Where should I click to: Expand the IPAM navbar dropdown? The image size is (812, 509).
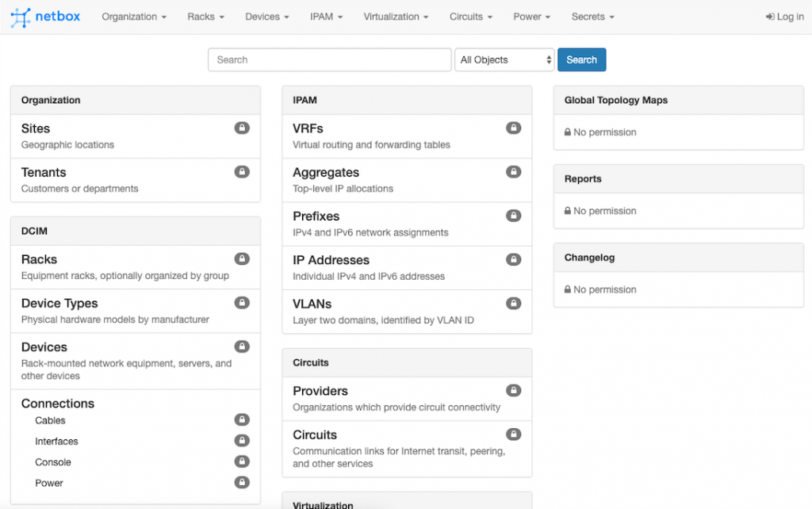pyautogui.click(x=326, y=17)
